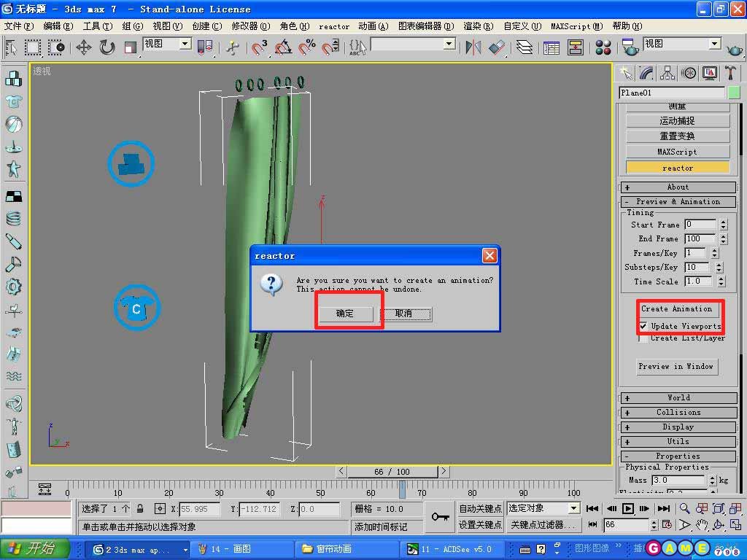Open the Display command panel tab
747x560 pixels.
[710, 74]
